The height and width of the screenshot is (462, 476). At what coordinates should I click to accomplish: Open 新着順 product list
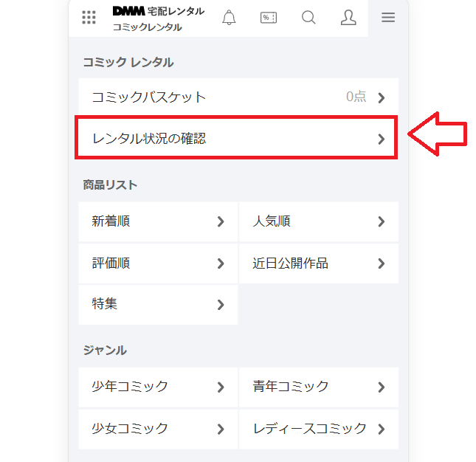pos(158,221)
